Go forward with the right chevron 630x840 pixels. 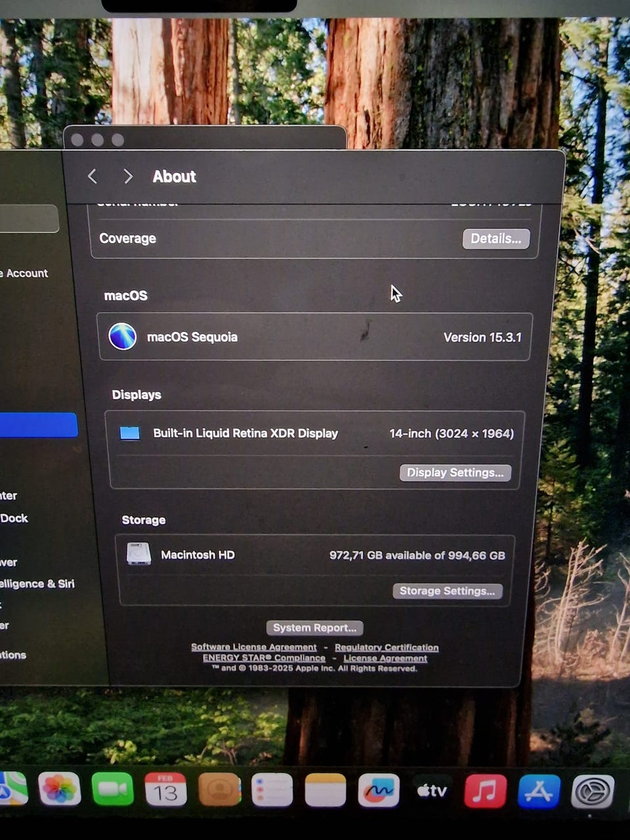(128, 177)
